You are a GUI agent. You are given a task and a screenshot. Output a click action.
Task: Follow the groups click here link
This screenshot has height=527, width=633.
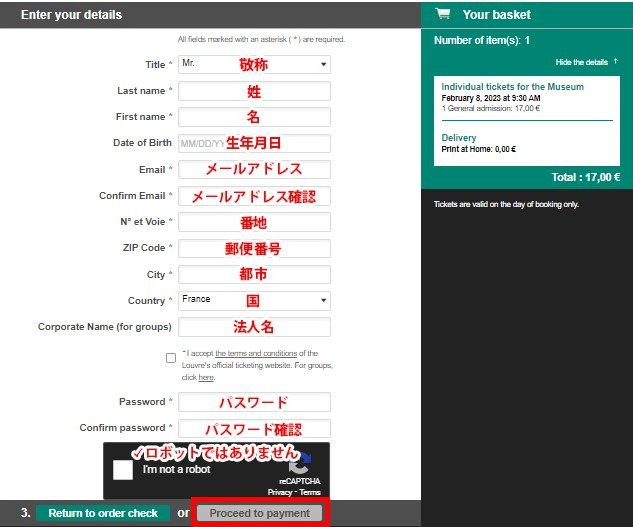206,378
